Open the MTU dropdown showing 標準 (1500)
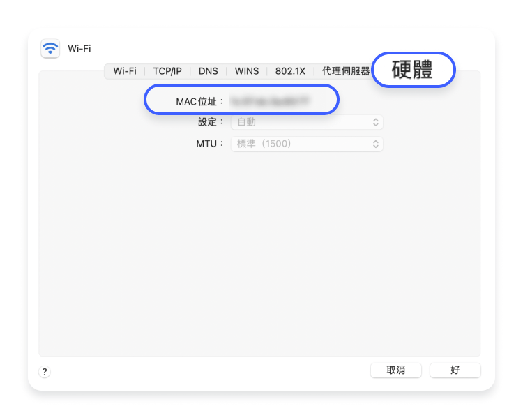 pyautogui.click(x=307, y=144)
